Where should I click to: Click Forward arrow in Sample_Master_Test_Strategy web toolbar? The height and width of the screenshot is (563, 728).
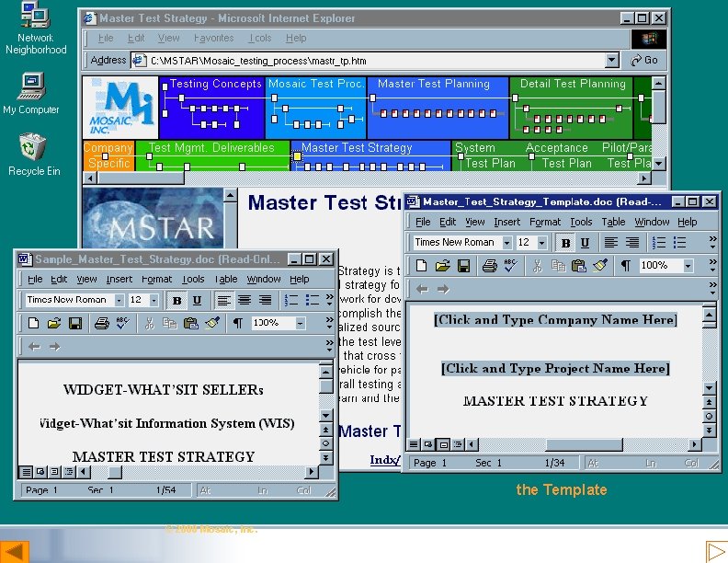point(55,347)
